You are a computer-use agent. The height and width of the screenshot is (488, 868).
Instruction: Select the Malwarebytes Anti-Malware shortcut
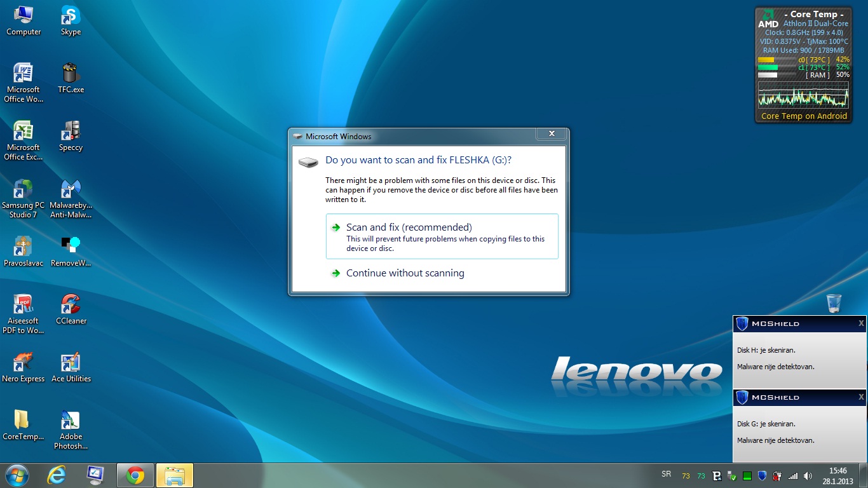pos(71,198)
